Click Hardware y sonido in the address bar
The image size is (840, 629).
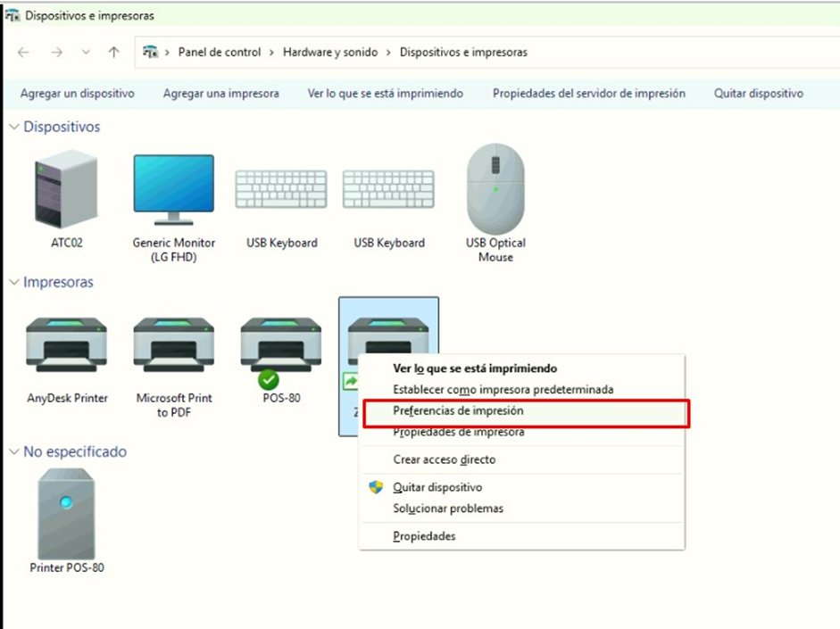point(330,53)
